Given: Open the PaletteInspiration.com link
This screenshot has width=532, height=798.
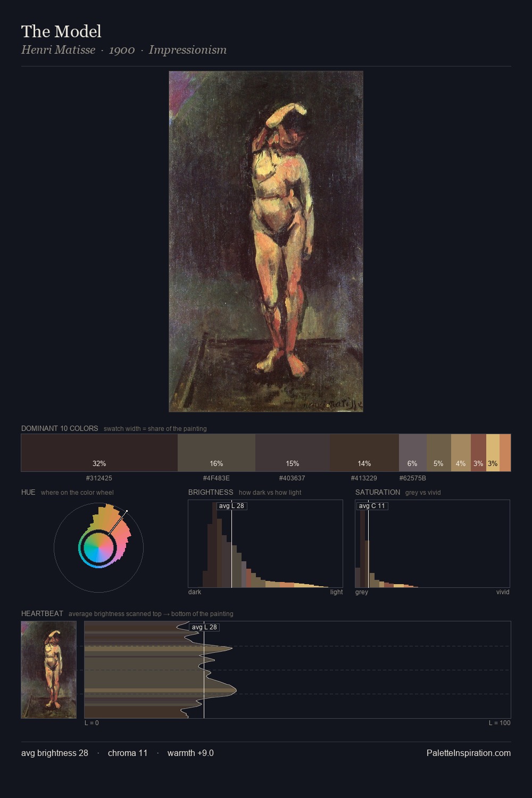Looking at the screenshot, I should (469, 753).
